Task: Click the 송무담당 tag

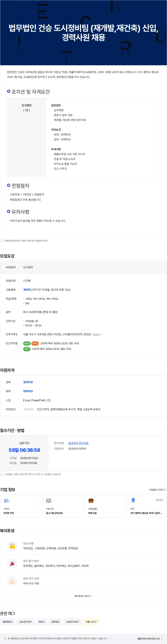Action: coord(55,622)
